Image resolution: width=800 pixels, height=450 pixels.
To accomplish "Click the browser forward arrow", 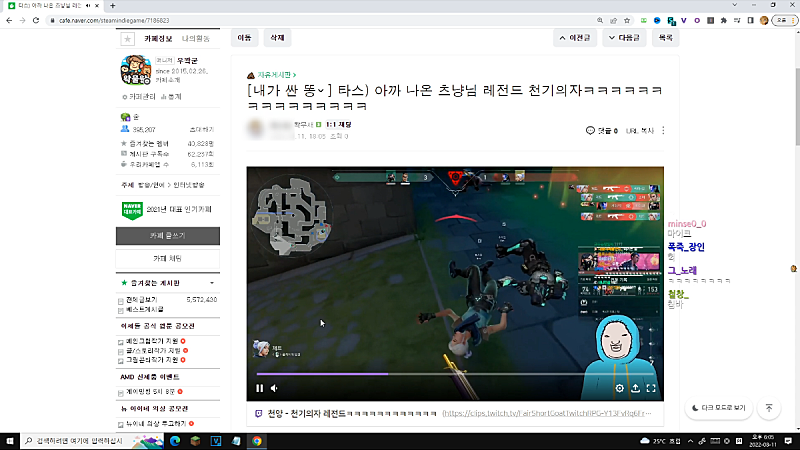I will [x=22, y=20].
